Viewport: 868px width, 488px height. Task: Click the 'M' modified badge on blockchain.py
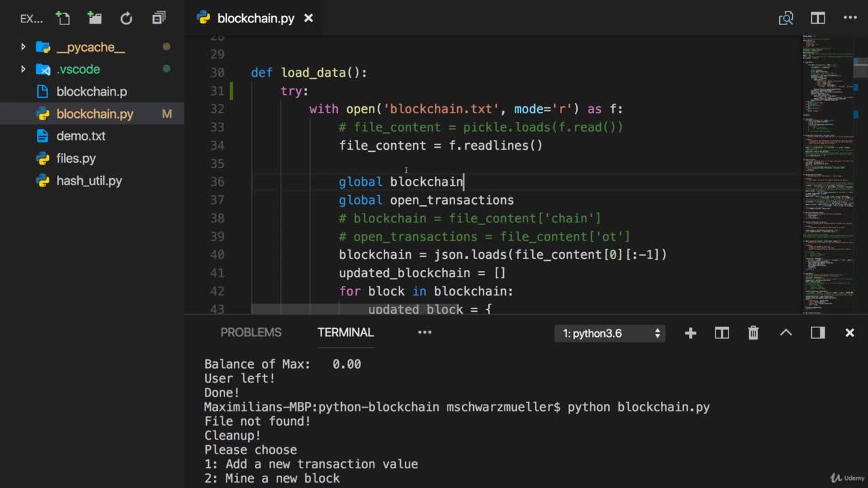(x=167, y=114)
